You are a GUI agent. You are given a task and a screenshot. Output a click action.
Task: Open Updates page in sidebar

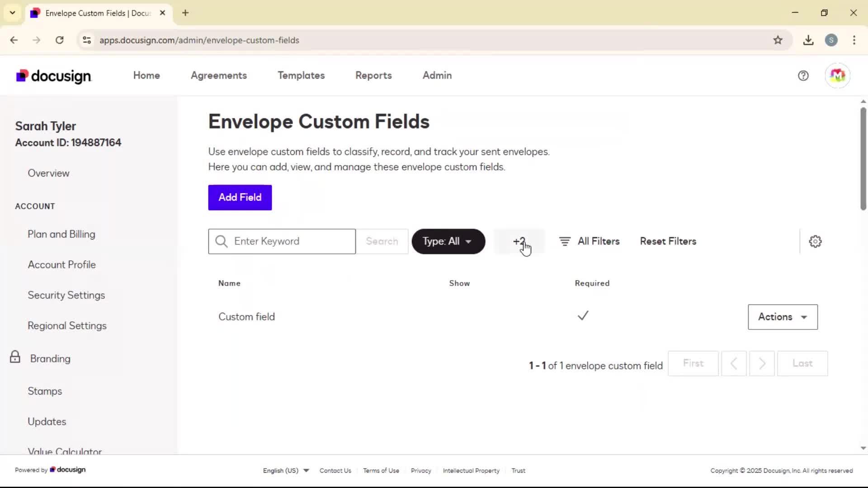click(47, 422)
